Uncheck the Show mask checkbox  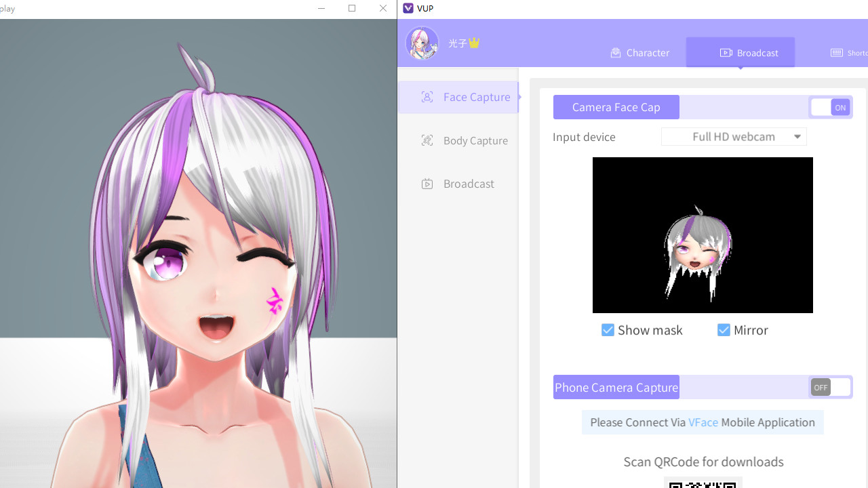tap(608, 330)
